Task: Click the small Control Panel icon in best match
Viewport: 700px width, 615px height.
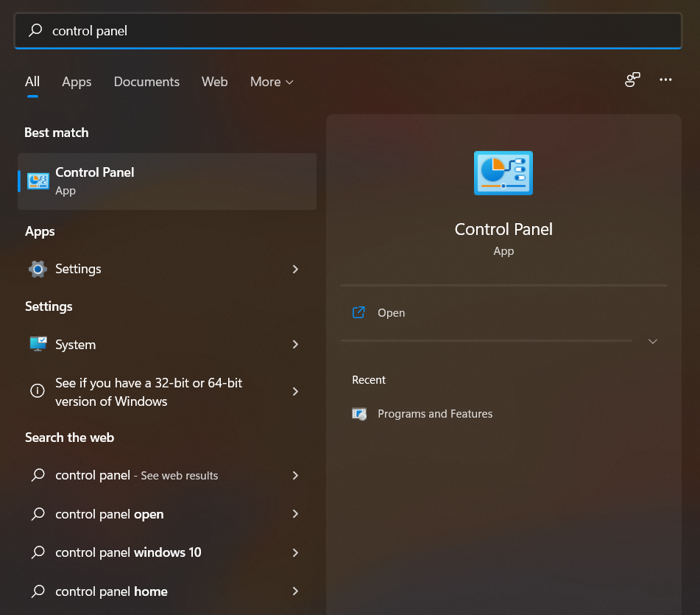Action: [x=38, y=181]
